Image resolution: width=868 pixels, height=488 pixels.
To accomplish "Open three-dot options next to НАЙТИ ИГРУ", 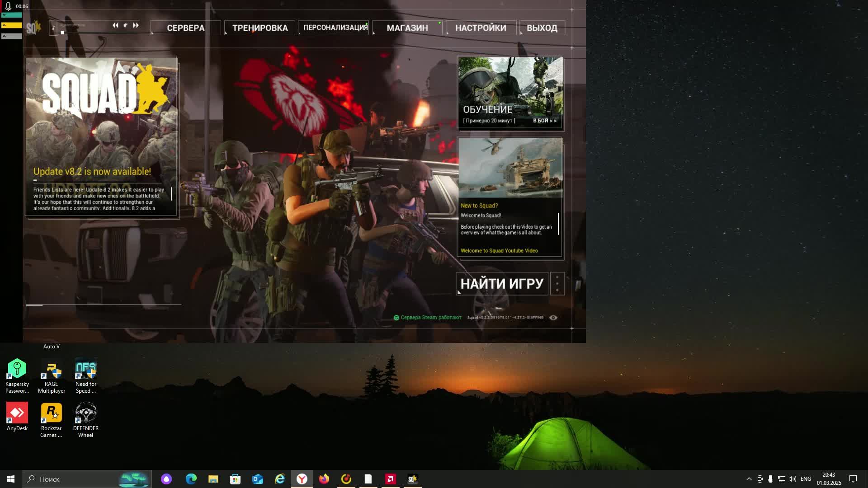I will (557, 284).
